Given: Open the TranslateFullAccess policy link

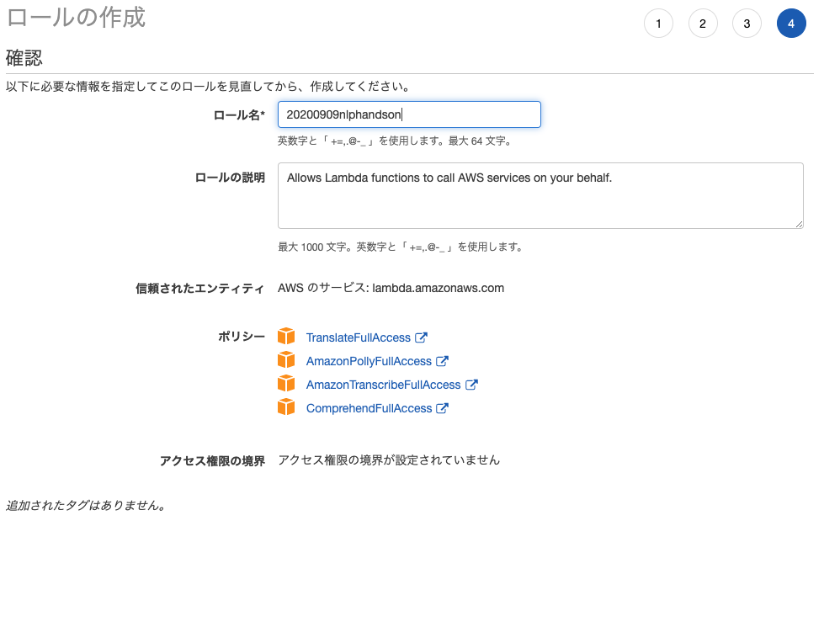Looking at the screenshot, I should [x=358, y=337].
